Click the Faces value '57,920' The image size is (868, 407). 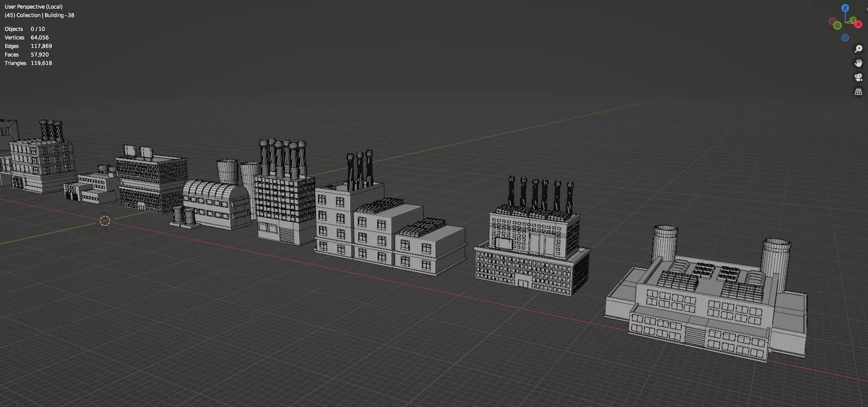pos(40,55)
